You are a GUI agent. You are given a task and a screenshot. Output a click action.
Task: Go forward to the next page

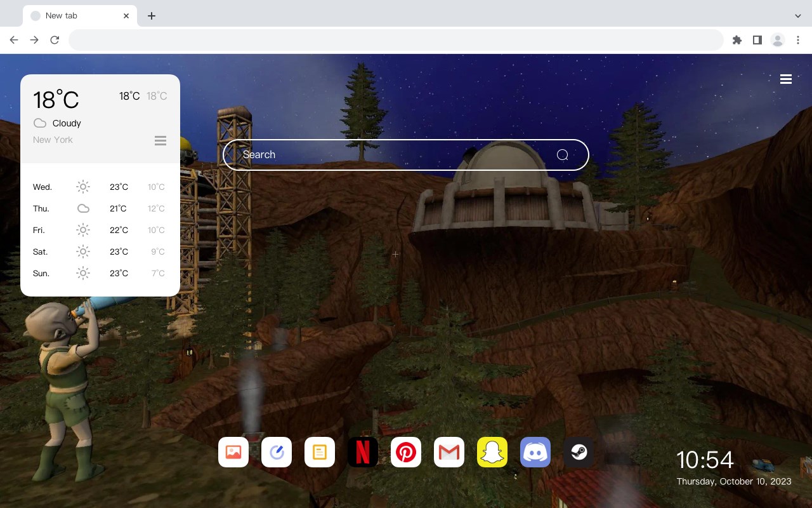click(x=34, y=40)
